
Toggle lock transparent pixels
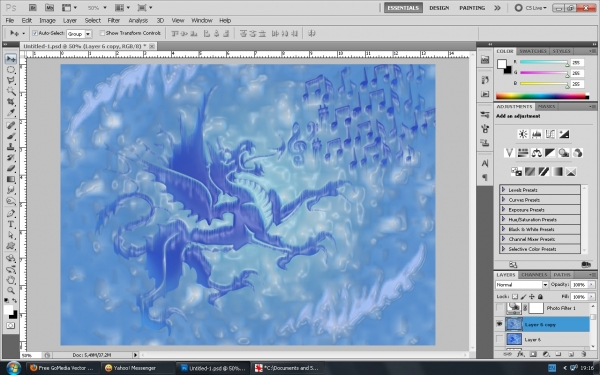(515, 297)
